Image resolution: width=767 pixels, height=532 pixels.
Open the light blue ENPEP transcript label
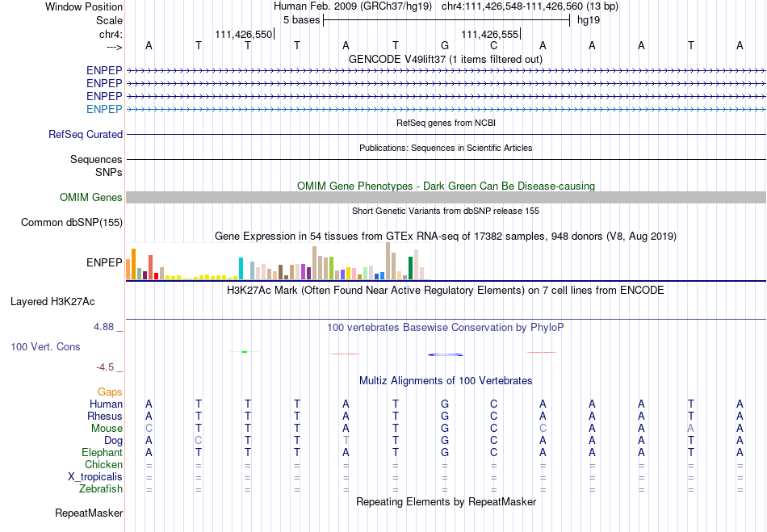tap(104, 109)
